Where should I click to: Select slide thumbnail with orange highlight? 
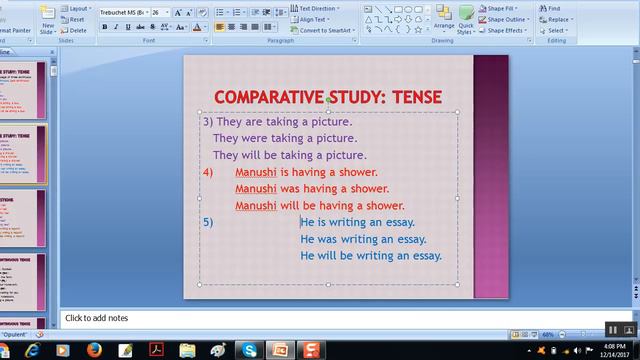pyautogui.click(x=23, y=154)
